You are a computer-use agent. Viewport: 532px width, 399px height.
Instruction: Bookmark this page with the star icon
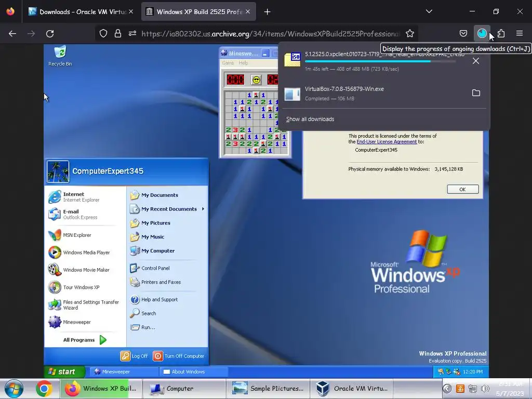coord(410,34)
